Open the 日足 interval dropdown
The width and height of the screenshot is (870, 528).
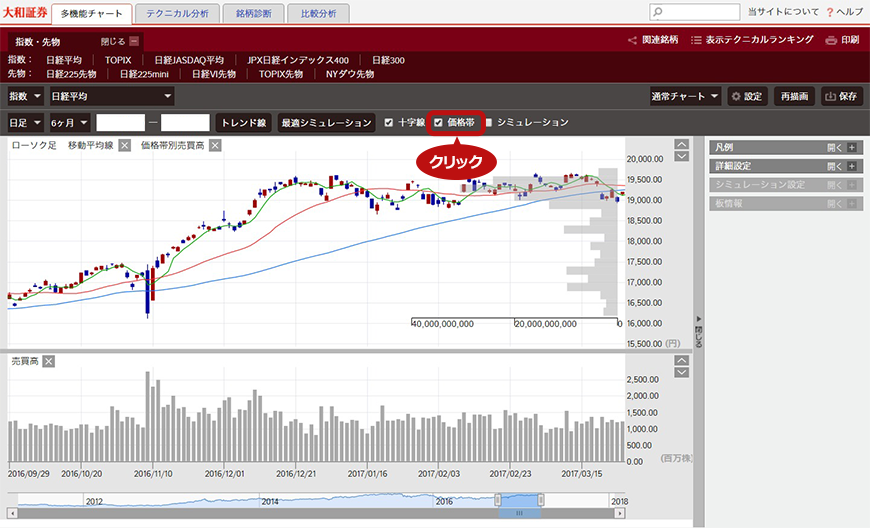tap(26, 123)
